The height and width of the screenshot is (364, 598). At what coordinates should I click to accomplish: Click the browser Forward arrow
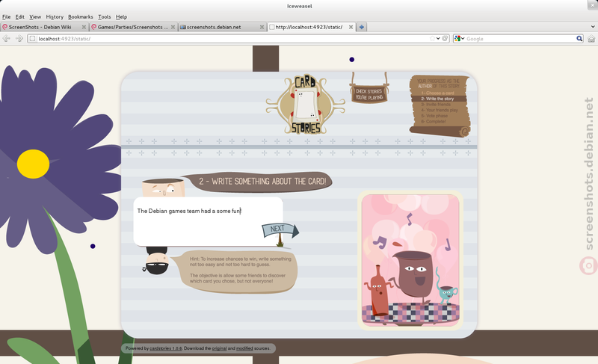19,39
